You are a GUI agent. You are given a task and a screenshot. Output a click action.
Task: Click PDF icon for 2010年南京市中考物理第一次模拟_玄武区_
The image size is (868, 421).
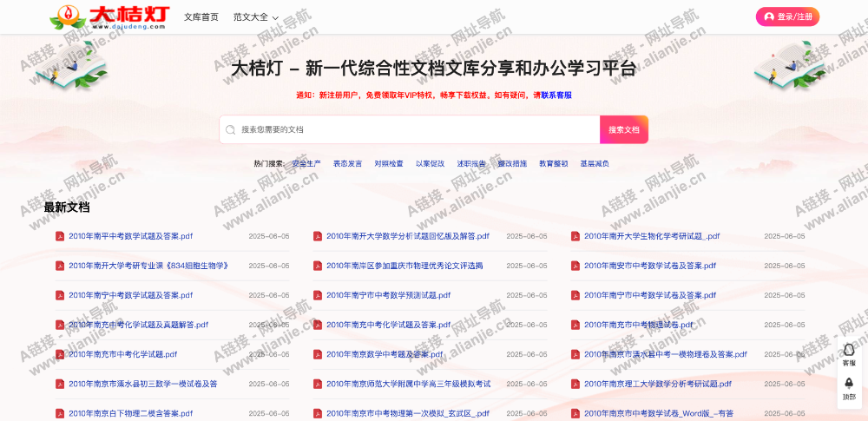(x=318, y=413)
